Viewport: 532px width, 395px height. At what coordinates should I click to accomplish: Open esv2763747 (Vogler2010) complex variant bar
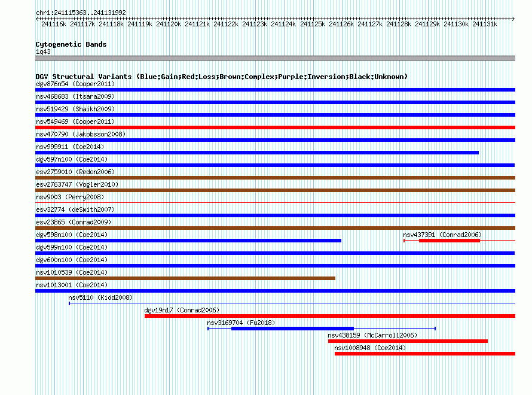(x=275, y=190)
